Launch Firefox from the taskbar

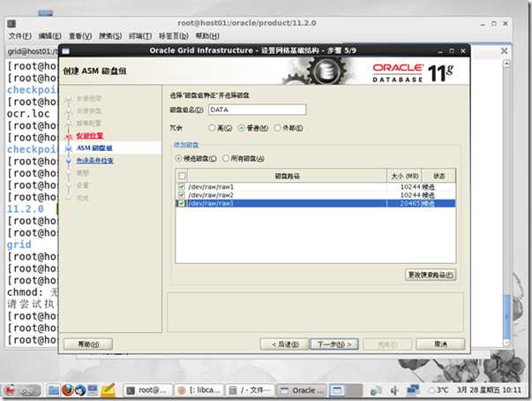(67, 390)
